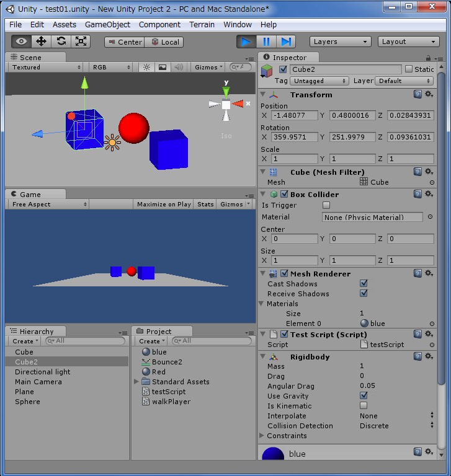The image size is (451, 476).
Task: Select the Hand (view) tool
Action: (22, 42)
